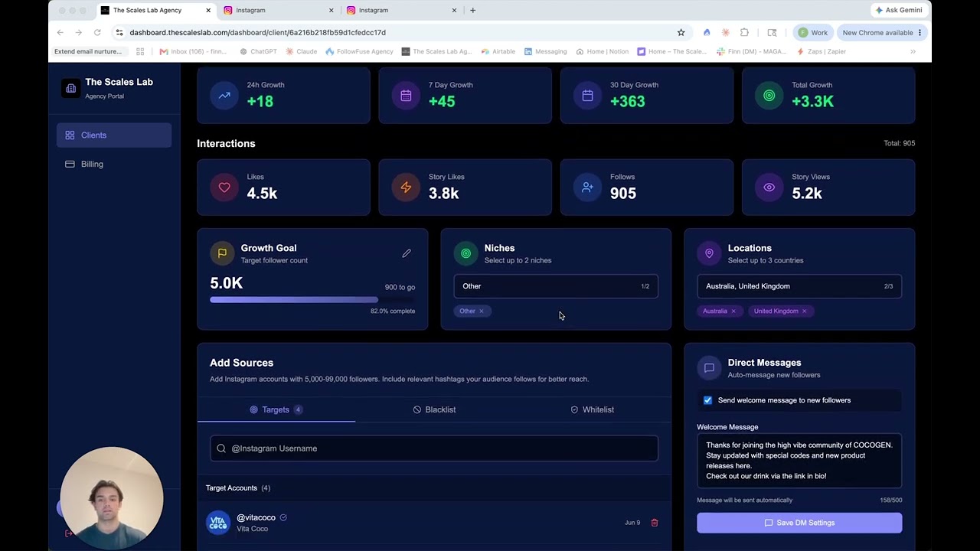The height and width of the screenshot is (551, 980).
Task: Click the 24h Growth trend icon
Action: (x=224, y=96)
